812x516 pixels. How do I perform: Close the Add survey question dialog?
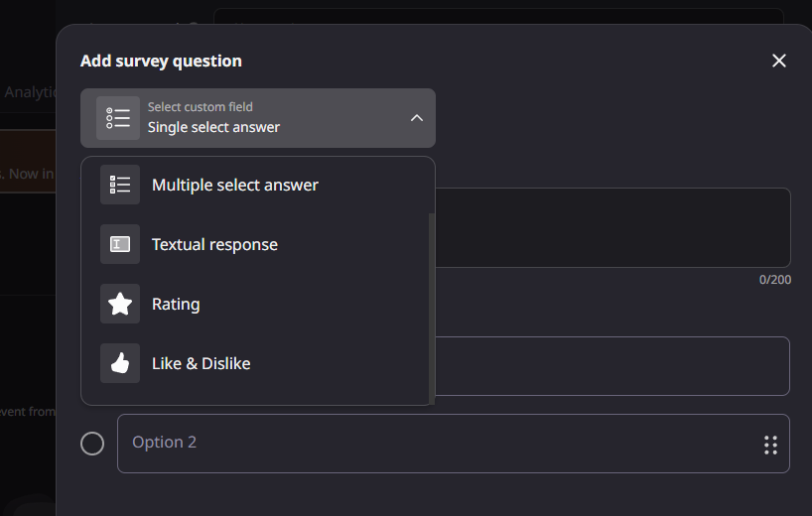click(x=779, y=62)
